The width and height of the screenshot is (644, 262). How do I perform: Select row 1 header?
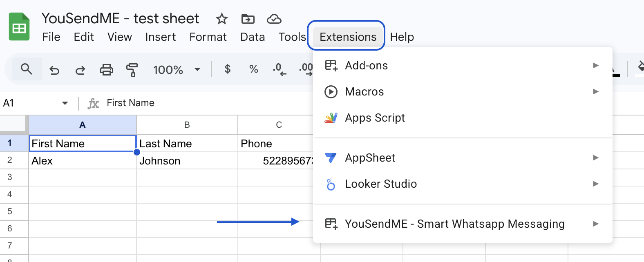pos(14,143)
